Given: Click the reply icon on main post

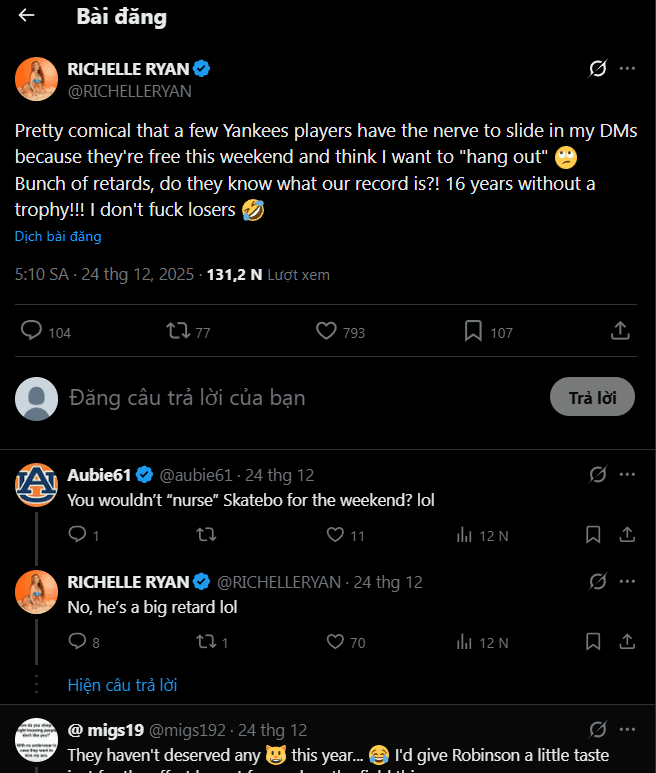Looking at the screenshot, I should click(x=32, y=331).
